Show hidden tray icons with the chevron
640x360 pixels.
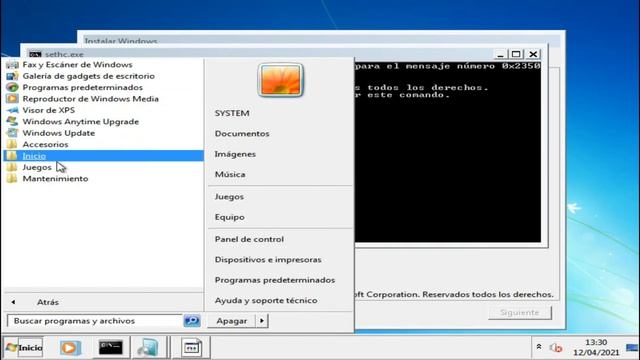(539, 347)
